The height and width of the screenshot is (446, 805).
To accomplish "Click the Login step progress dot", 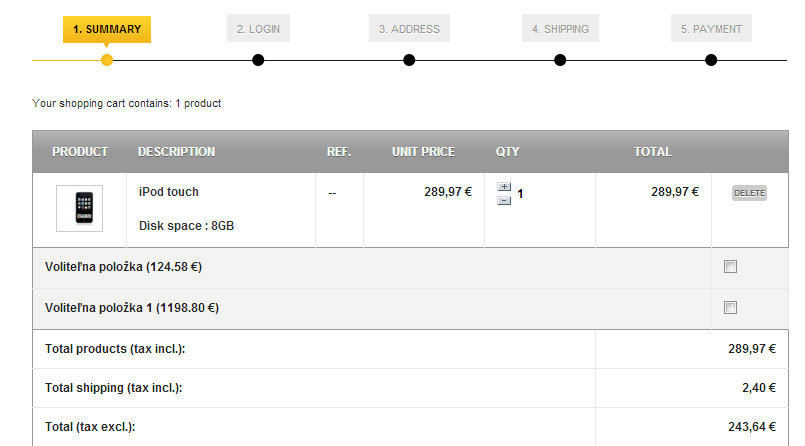I will [258, 60].
